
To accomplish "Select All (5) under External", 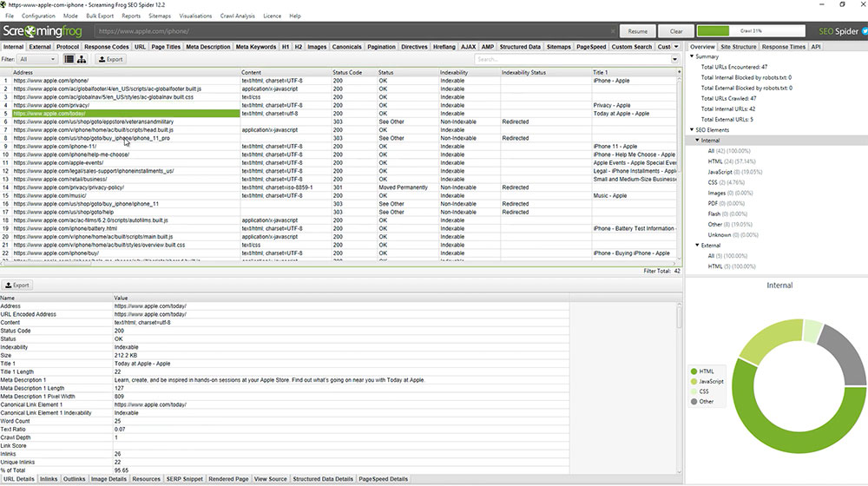I will [727, 256].
